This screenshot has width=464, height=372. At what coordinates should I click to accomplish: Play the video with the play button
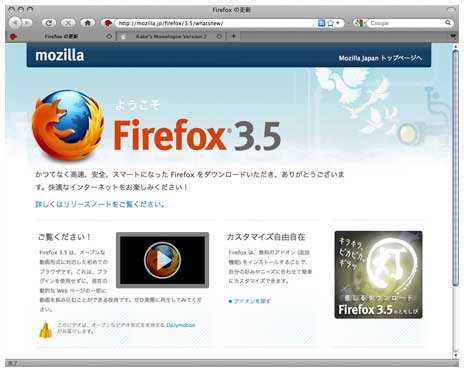tap(162, 260)
